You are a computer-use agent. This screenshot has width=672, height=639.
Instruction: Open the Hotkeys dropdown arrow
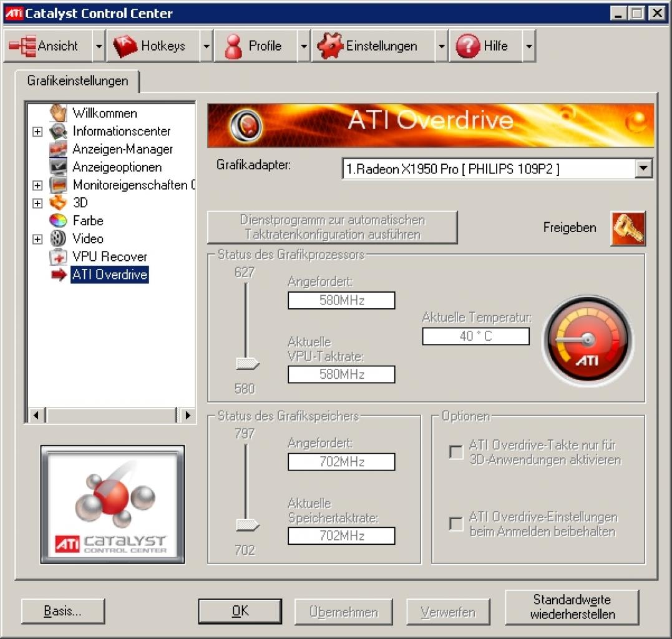[x=207, y=46]
